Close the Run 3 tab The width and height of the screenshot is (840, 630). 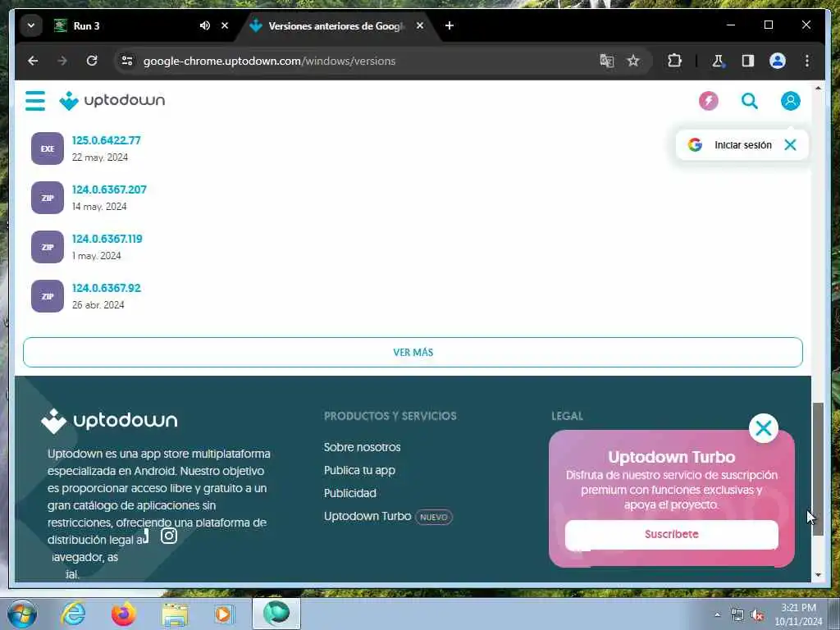225,25
